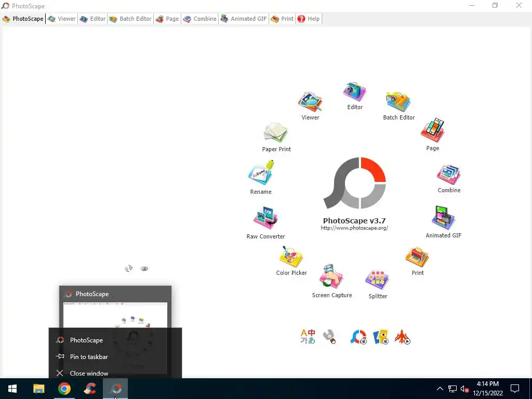The image size is (532, 399).
Task: Choose Pin to taskbar
Action: tap(115, 356)
